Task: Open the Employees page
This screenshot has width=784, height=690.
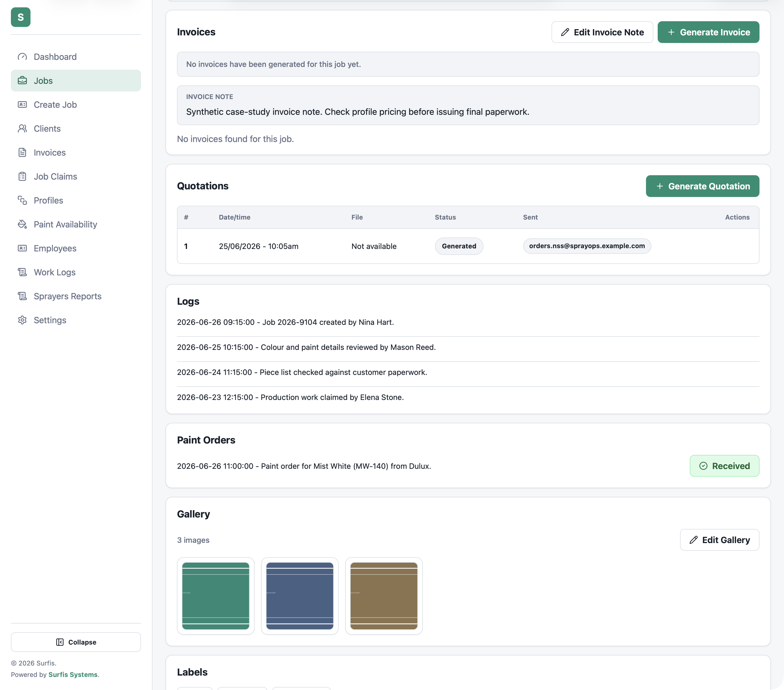Action: coord(76,248)
